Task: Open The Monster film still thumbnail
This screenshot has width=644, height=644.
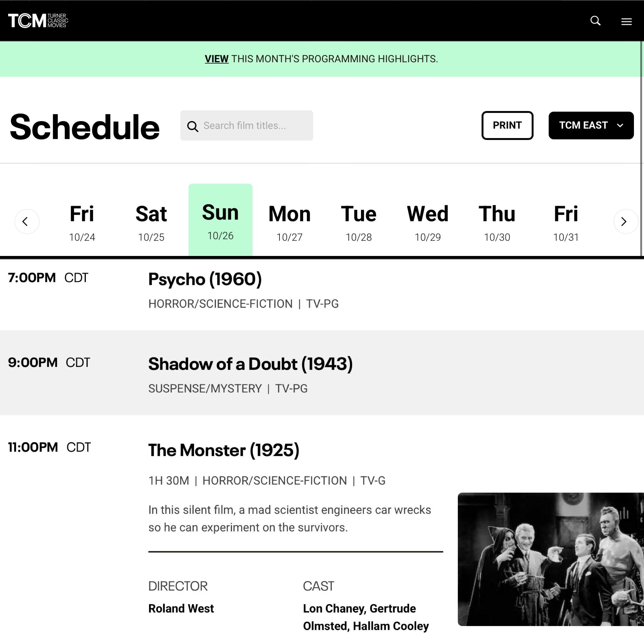Action: pos(550,559)
